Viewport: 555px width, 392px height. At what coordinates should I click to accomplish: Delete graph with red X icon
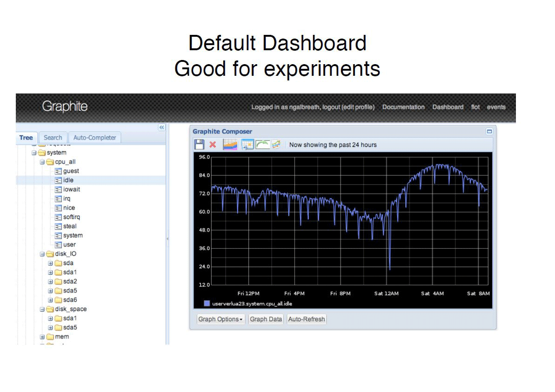(213, 144)
